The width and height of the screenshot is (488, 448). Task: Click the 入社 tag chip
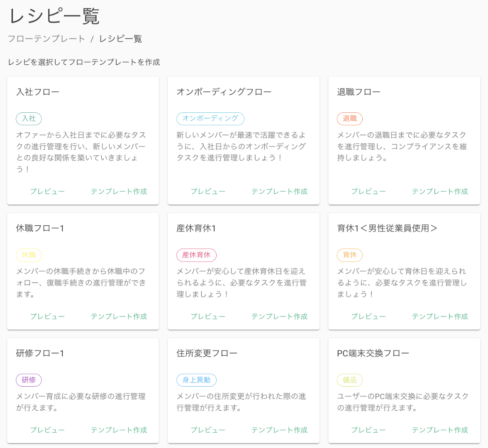point(29,119)
